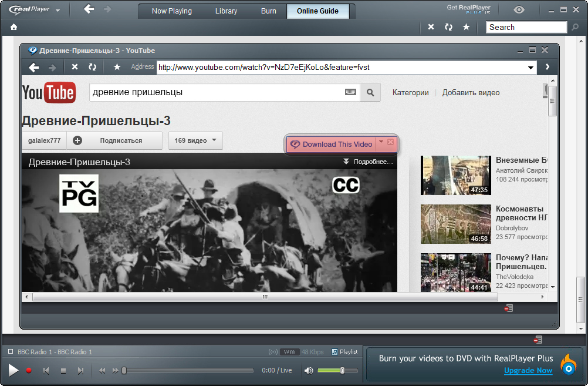Click the rewind button

[102, 371]
